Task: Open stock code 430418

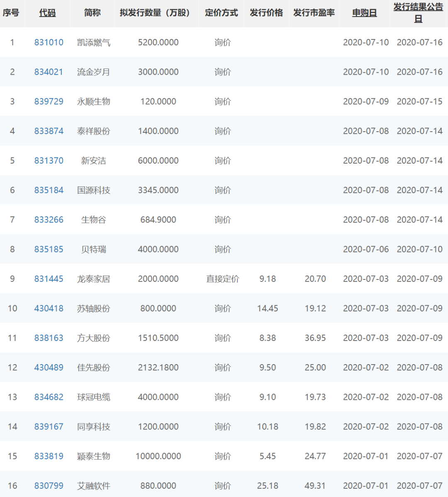Action: 49,308
